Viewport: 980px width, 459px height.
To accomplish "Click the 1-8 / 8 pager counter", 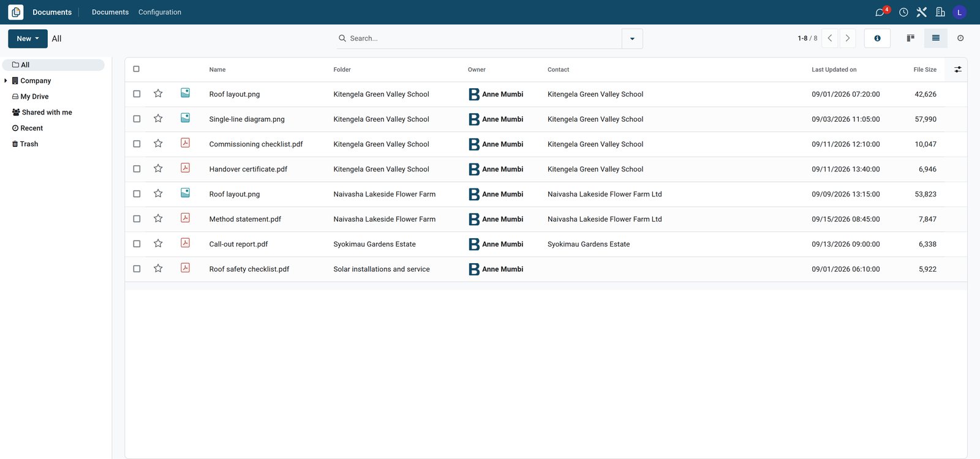I will pyautogui.click(x=807, y=38).
